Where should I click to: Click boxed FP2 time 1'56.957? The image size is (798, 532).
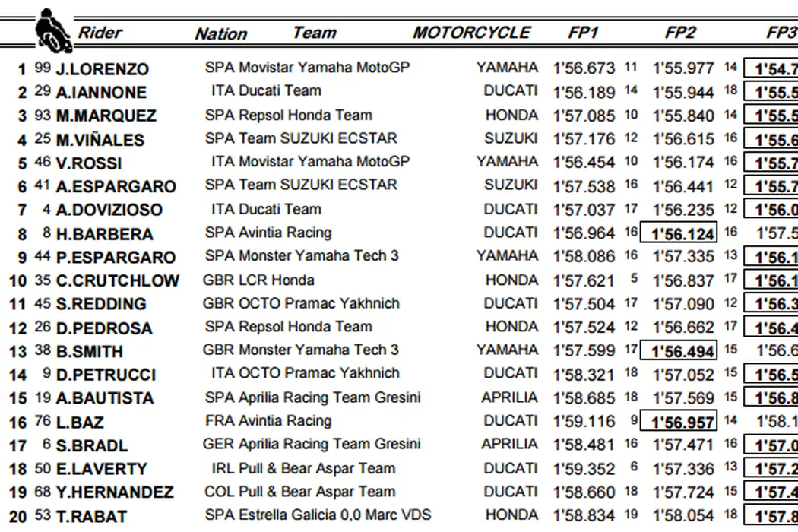679,423
